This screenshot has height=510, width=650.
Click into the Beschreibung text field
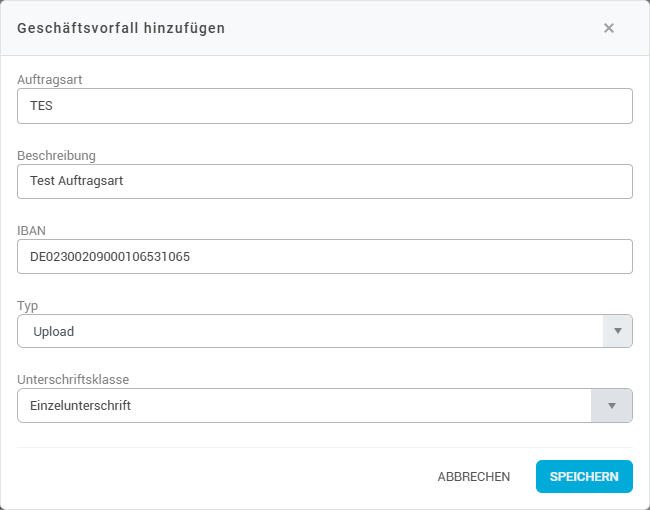[324, 181]
